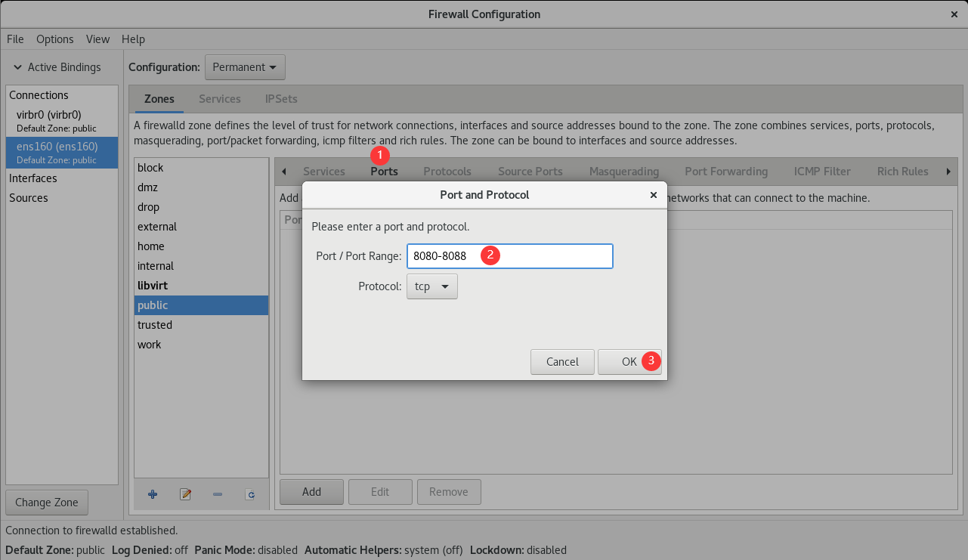Select the work zone
The height and width of the screenshot is (560, 968).
(201, 345)
